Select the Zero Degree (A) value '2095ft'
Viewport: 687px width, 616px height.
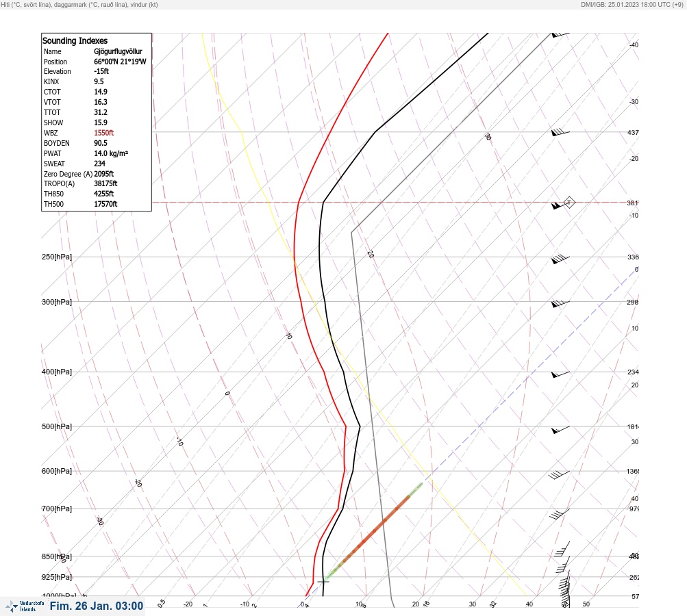(104, 174)
